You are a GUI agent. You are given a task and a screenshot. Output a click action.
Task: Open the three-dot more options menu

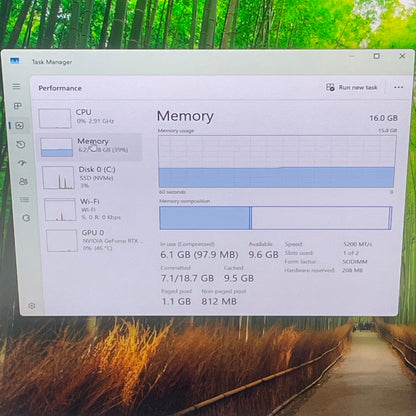coord(399,87)
